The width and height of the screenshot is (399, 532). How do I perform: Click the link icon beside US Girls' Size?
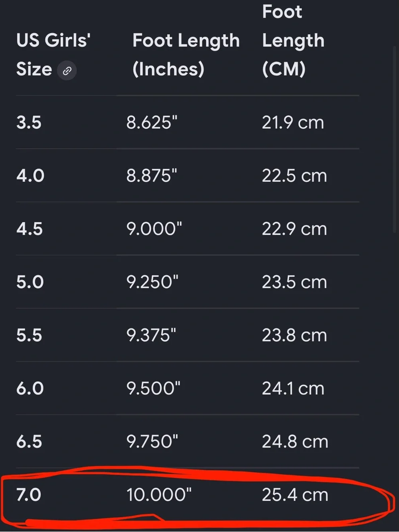(x=67, y=71)
